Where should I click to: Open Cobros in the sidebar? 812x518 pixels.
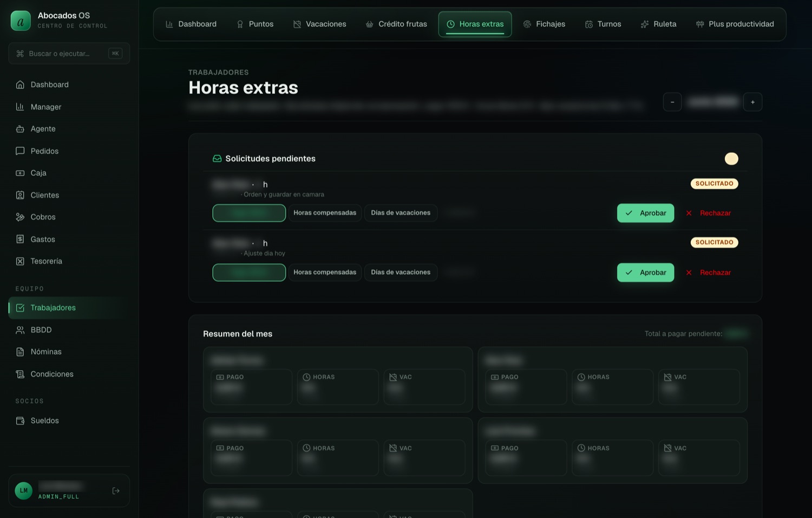point(69,217)
